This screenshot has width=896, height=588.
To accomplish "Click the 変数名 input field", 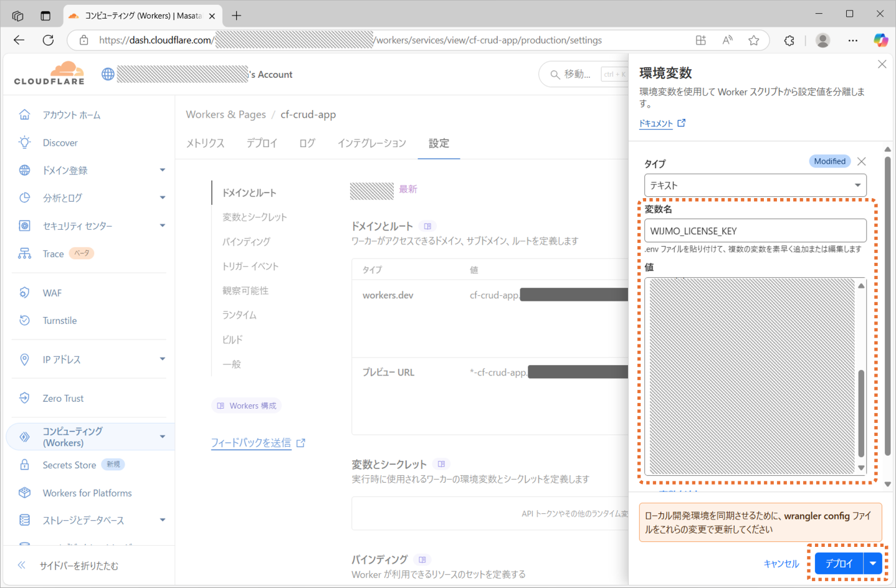I will (x=755, y=230).
